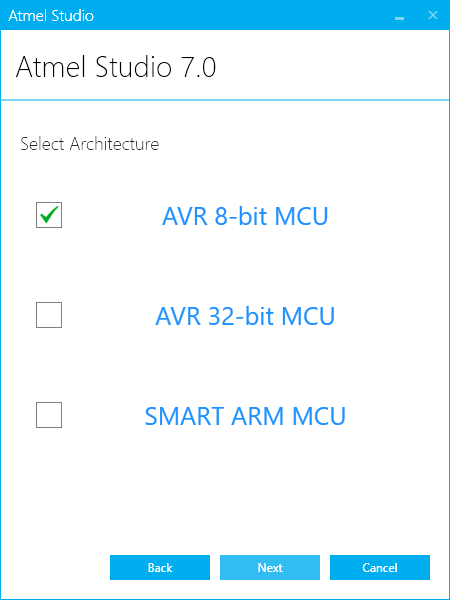Uncheck the AVR 8-bit MCU checkbox
This screenshot has width=450, height=600.
[49, 215]
